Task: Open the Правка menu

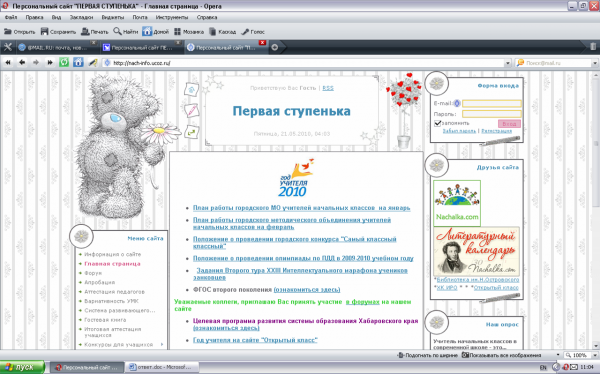Action: (34, 17)
